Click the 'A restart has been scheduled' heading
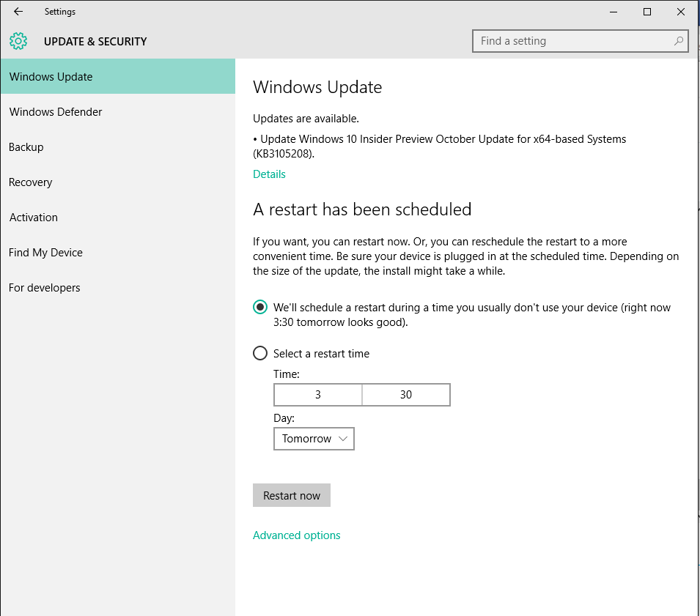This screenshot has width=700, height=616. 362,209
